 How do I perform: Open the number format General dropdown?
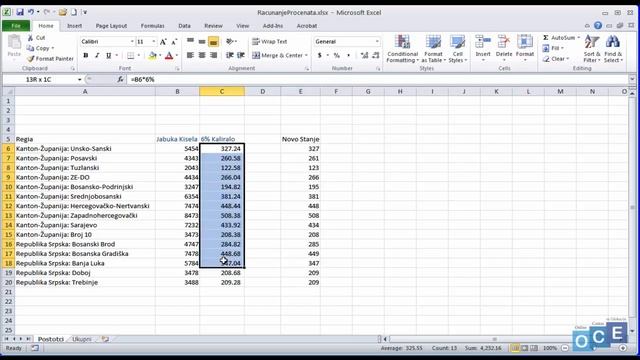(377, 42)
